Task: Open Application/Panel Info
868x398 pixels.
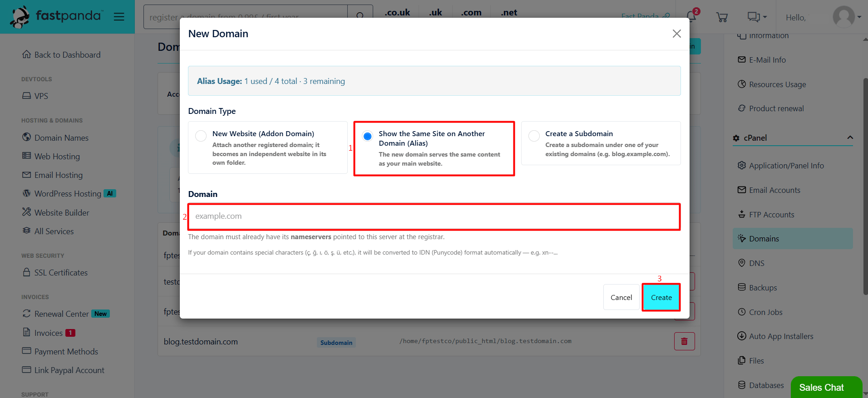Action: click(x=780, y=166)
